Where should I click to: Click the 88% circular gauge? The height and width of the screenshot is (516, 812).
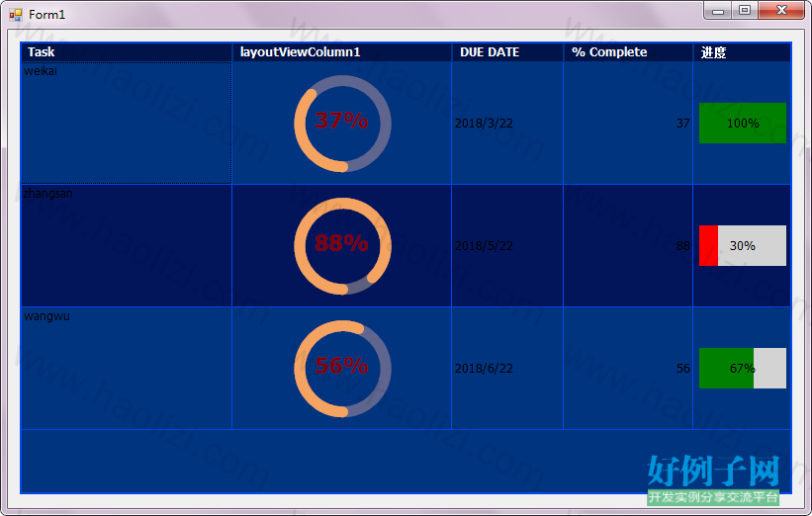pyautogui.click(x=342, y=246)
